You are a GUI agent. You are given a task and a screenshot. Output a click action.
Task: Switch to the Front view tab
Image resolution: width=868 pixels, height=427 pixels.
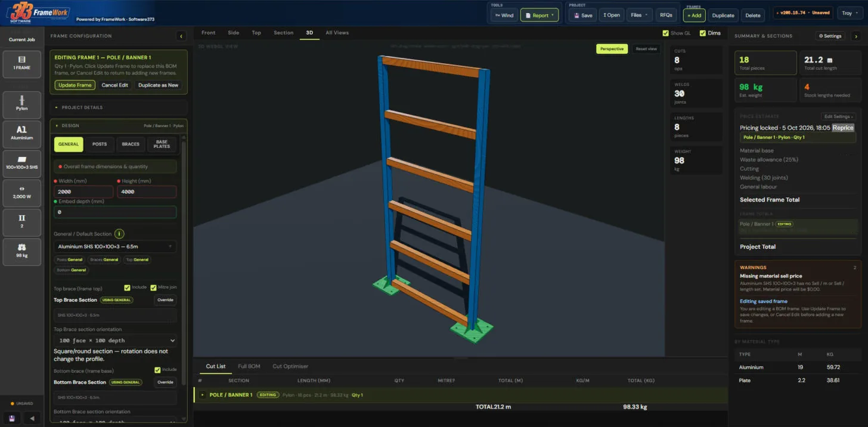click(208, 33)
